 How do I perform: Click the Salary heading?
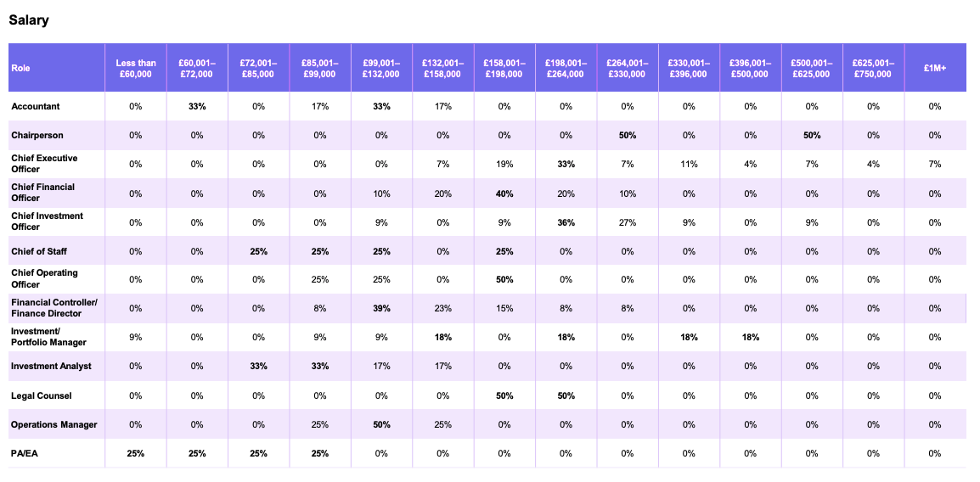coord(29,20)
